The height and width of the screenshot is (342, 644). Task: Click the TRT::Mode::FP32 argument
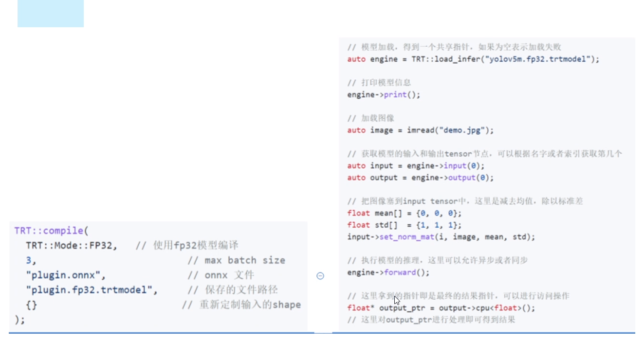click(72, 246)
